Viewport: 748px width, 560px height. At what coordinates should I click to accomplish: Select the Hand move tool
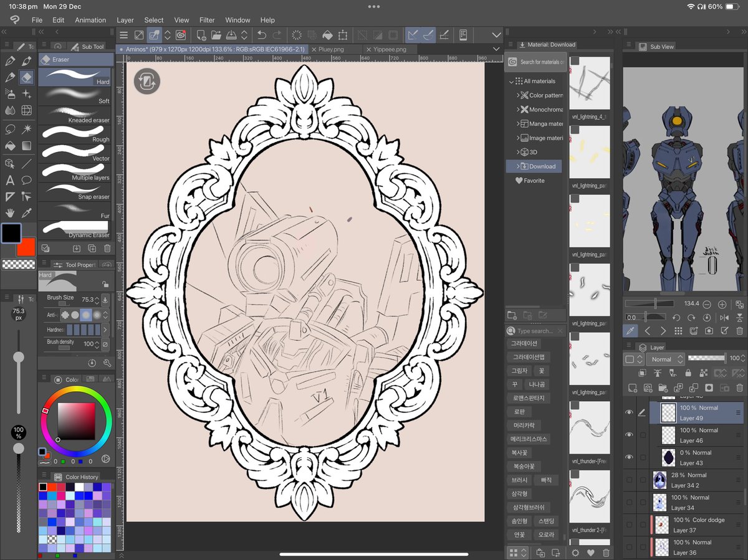pyautogui.click(x=10, y=214)
